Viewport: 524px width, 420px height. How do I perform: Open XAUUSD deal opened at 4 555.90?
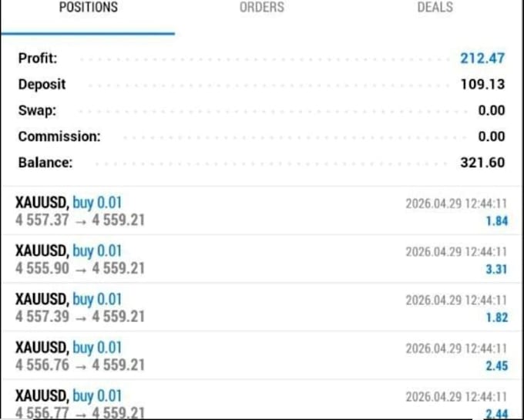tap(262, 259)
